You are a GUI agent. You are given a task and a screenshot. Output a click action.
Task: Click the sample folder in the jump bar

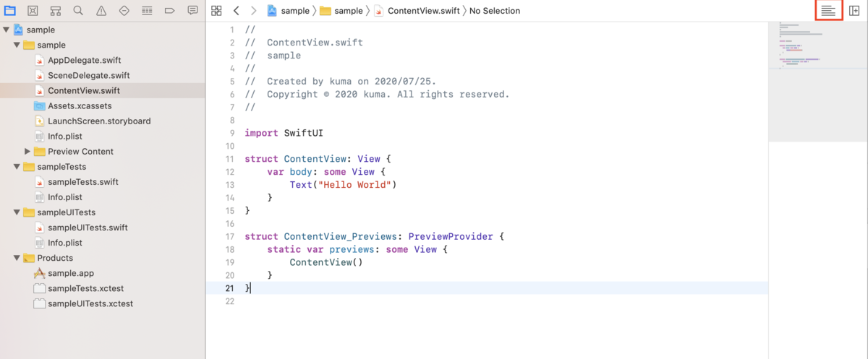[x=341, y=11]
